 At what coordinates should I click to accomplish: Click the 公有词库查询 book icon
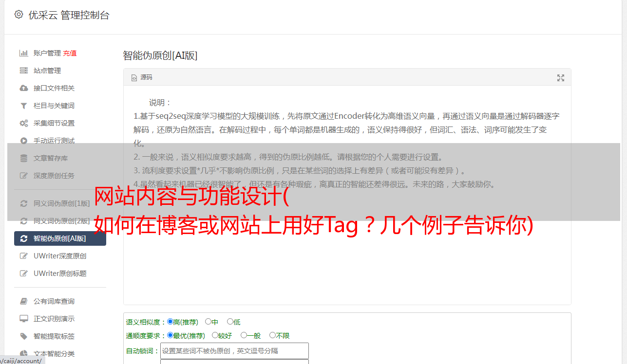[23, 301]
